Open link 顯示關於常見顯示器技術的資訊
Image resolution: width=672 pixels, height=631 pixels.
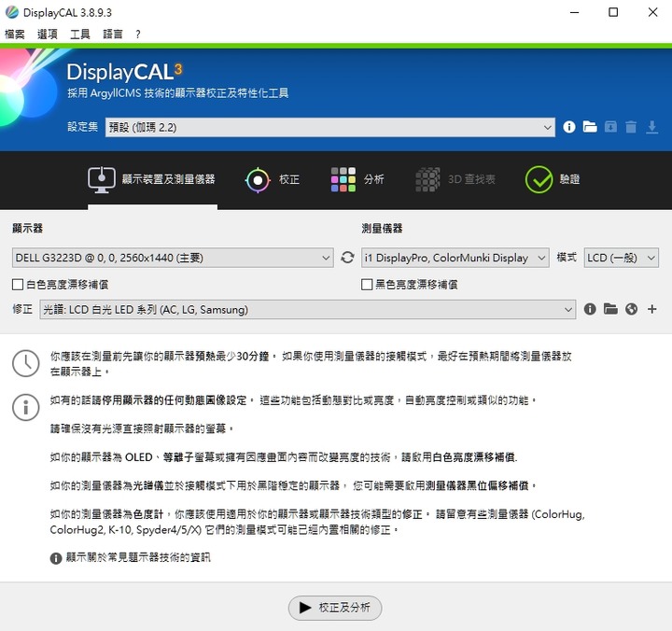[138, 557]
